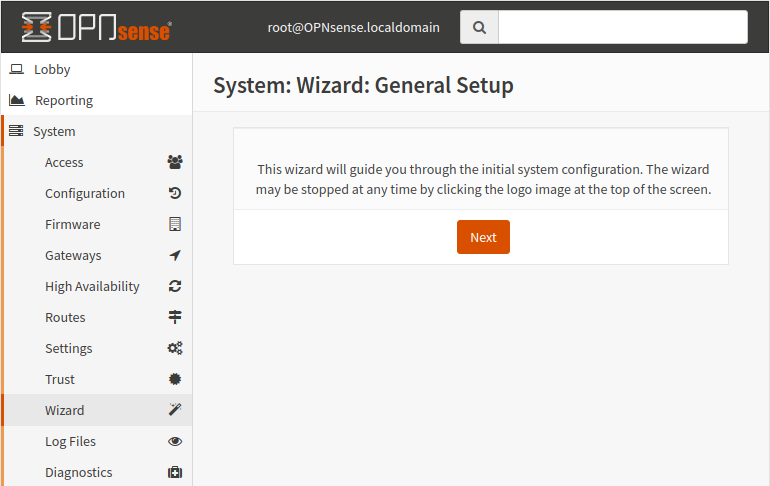Click the High Availability refresh icon
This screenshot has height=486, width=770.
(175, 286)
